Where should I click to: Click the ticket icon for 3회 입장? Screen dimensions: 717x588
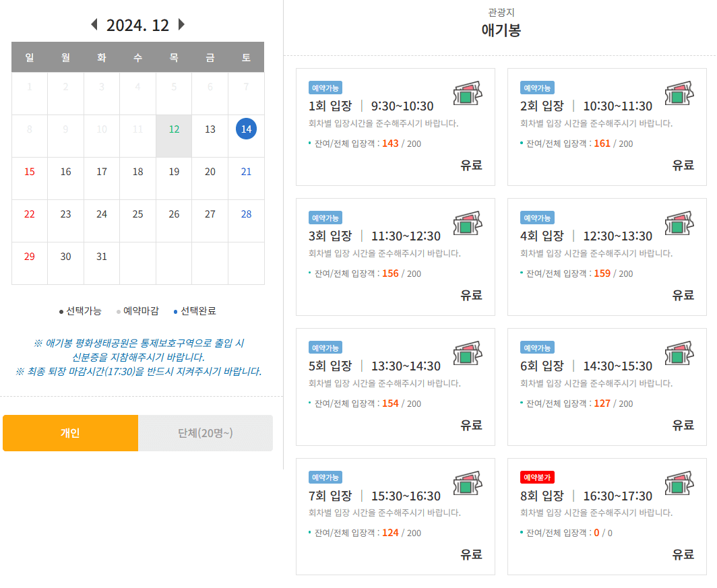coord(468,225)
